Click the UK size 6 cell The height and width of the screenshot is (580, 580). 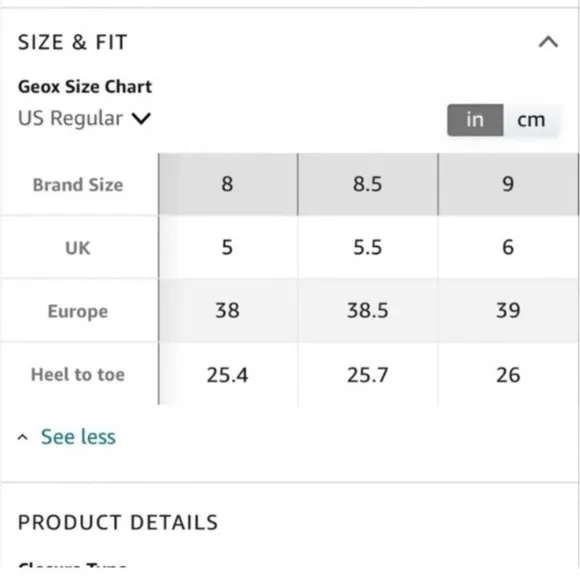[x=508, y=247]
